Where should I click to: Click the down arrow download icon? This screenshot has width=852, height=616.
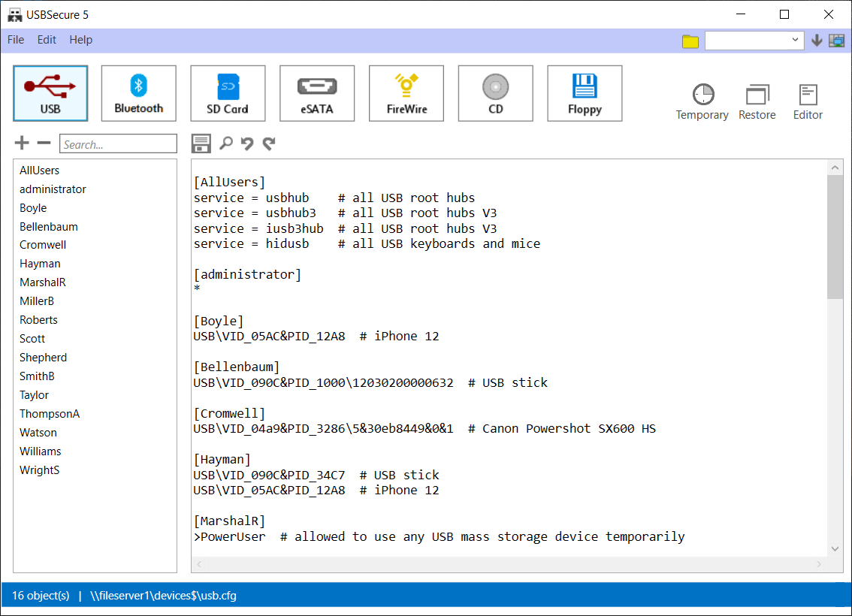(x=816, y=41)
